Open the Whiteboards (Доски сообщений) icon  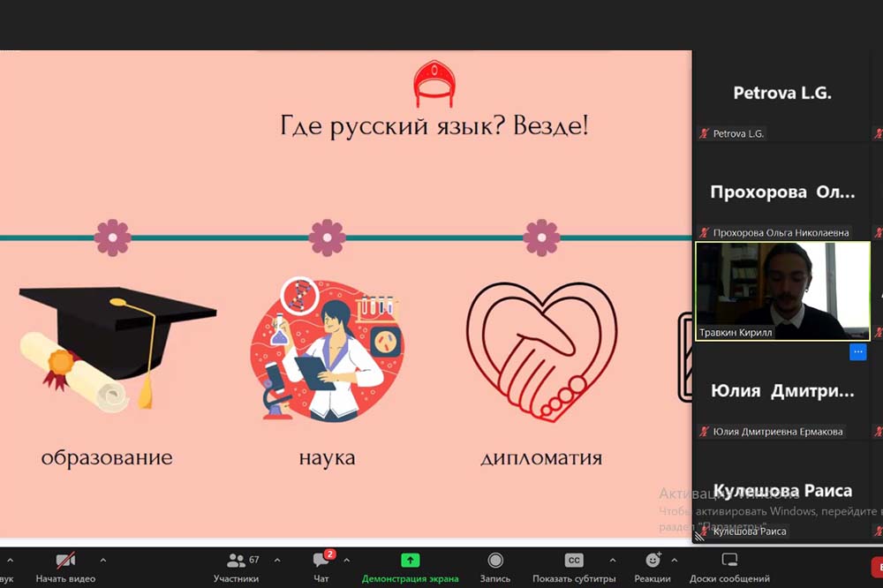point(729,560)
